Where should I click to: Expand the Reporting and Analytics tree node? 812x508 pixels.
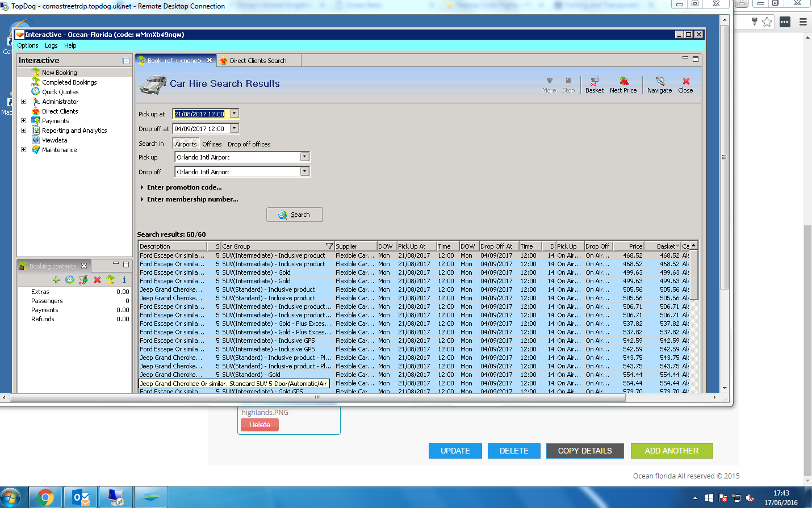click(23, 131)
